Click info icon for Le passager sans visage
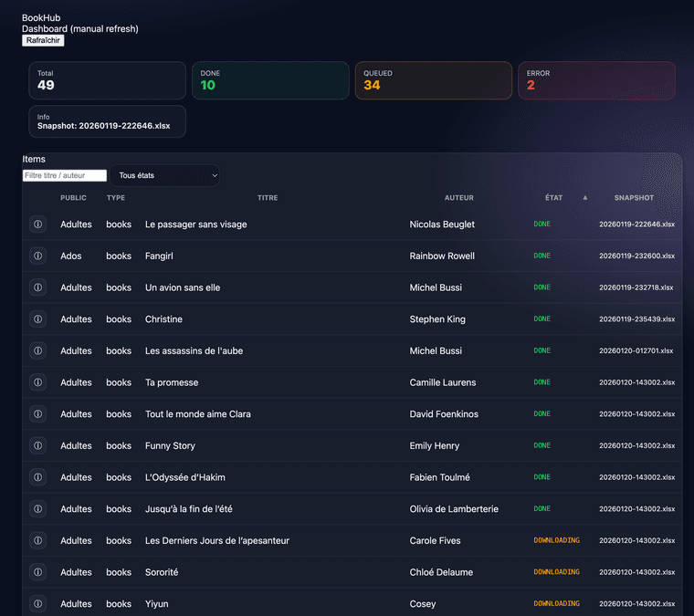Screen dimensions: 694x616 point(37,224)
